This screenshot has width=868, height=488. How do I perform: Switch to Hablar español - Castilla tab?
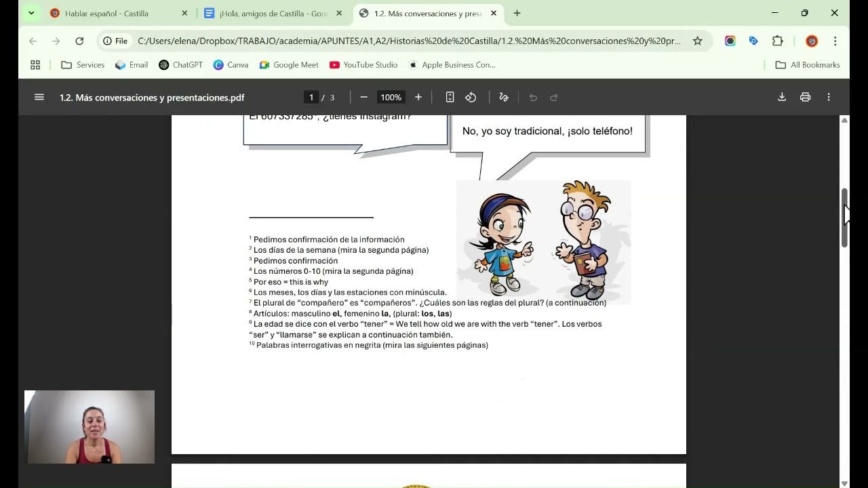point(106,14)
